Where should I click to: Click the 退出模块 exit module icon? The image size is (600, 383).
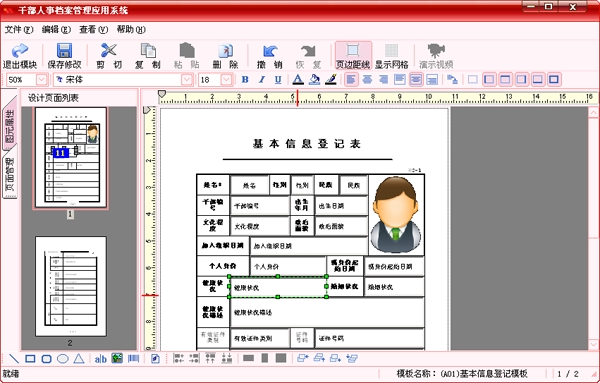click(20, 56)
